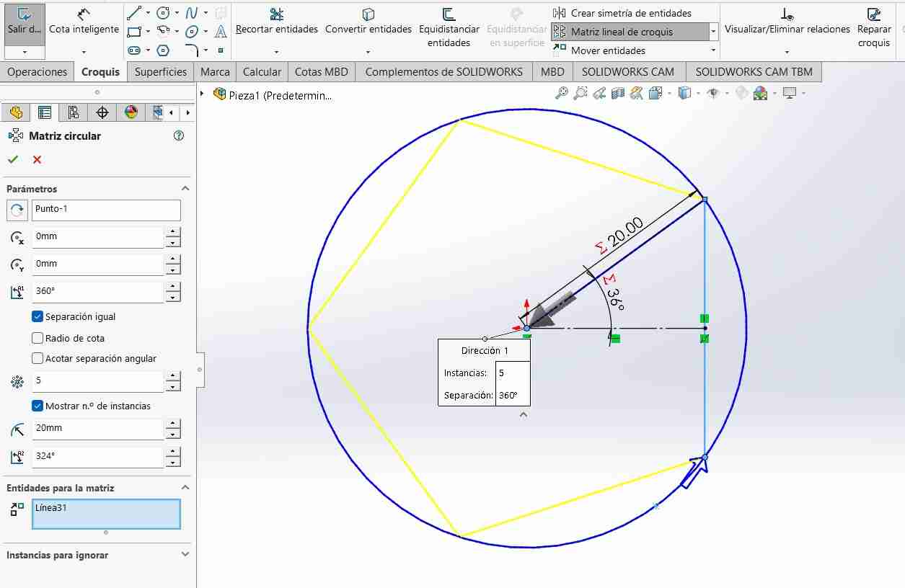Expand Instancias para ignorar section
This screenshot has height=588, width=905.
click(185, 555)
